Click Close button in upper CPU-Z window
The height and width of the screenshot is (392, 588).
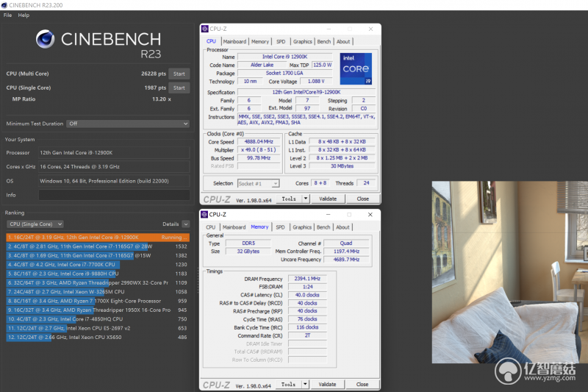(x=362, y=199)
